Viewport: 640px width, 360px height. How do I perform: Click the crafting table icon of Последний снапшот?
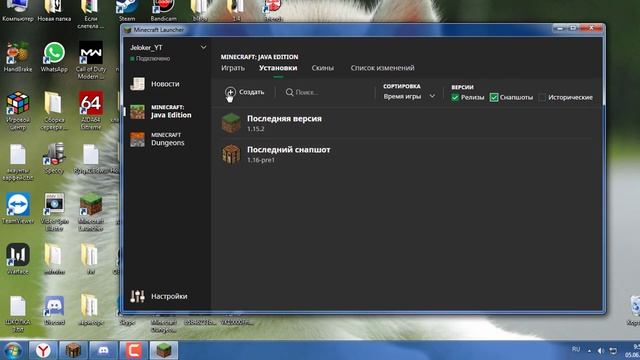[x=231, y=154]
